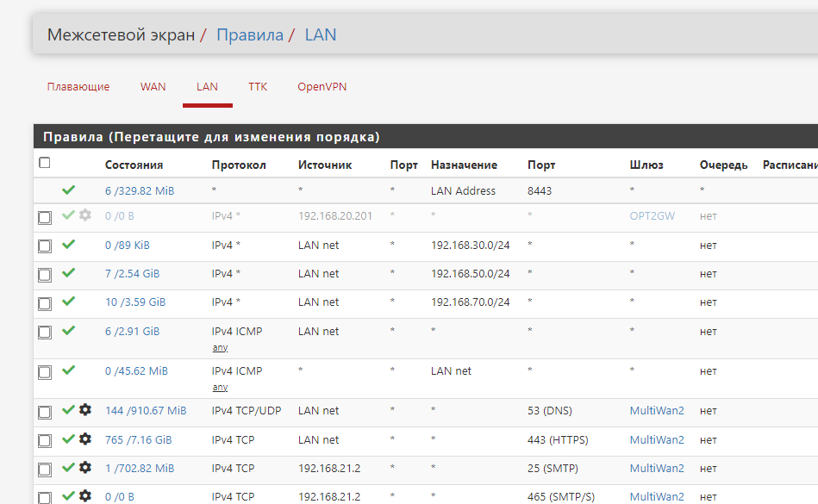Open the OpenVPN rules tab
Viewport: 818px width, 504px height.
322,87
